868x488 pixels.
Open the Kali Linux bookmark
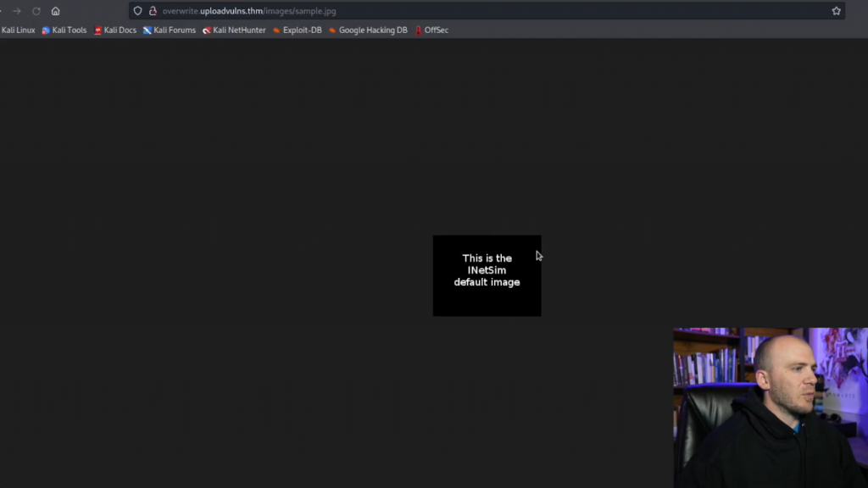point(18,30)
